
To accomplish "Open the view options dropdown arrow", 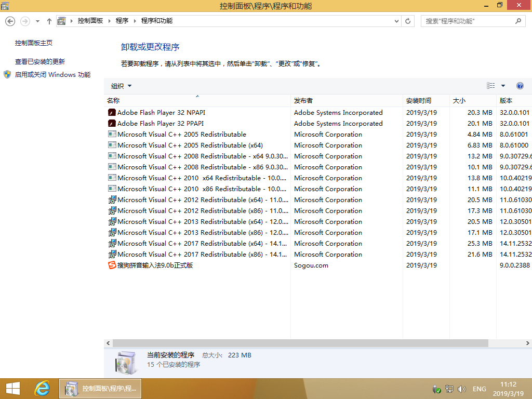I will coord(503,86).
